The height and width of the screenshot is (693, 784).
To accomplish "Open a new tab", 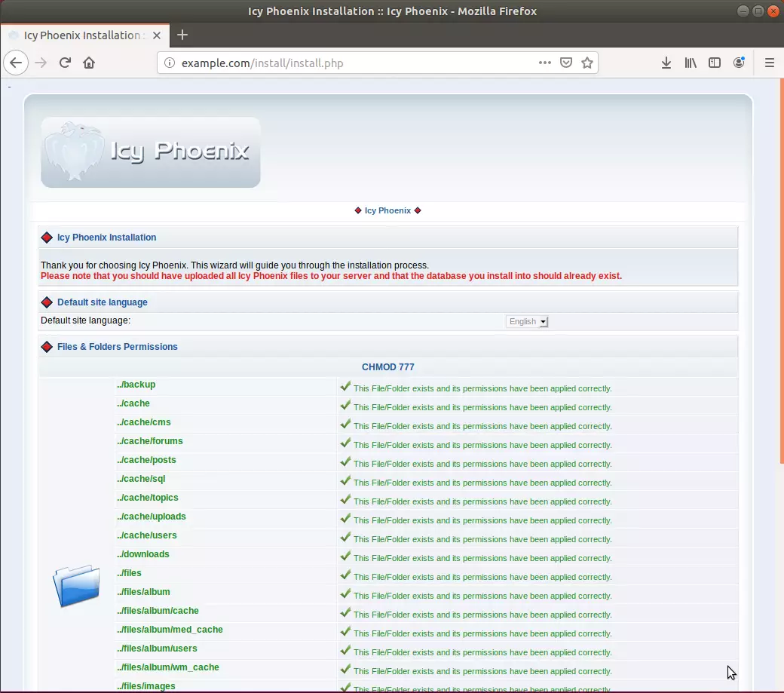I will pyautogui.click(x=182, y=35).
